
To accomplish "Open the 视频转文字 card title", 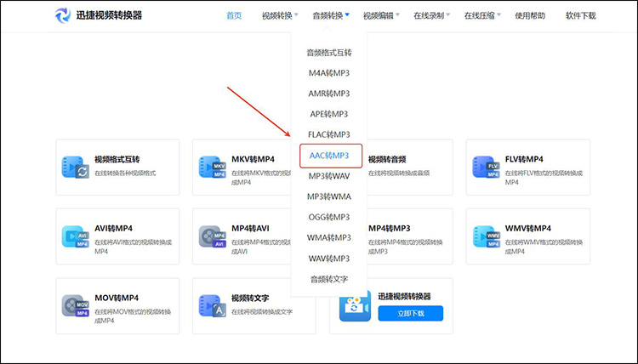I will tap(250, 299).
